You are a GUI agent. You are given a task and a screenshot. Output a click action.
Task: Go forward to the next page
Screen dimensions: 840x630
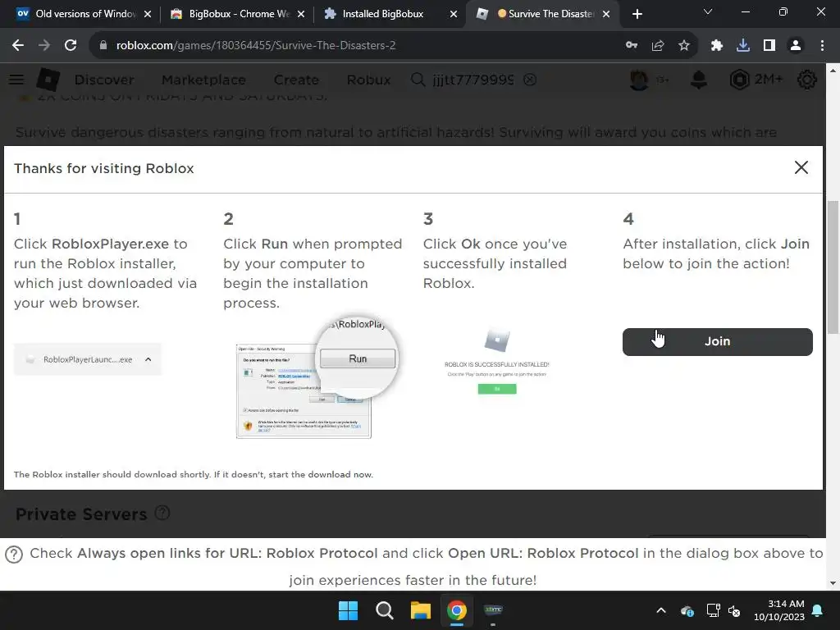click(44, 46)
